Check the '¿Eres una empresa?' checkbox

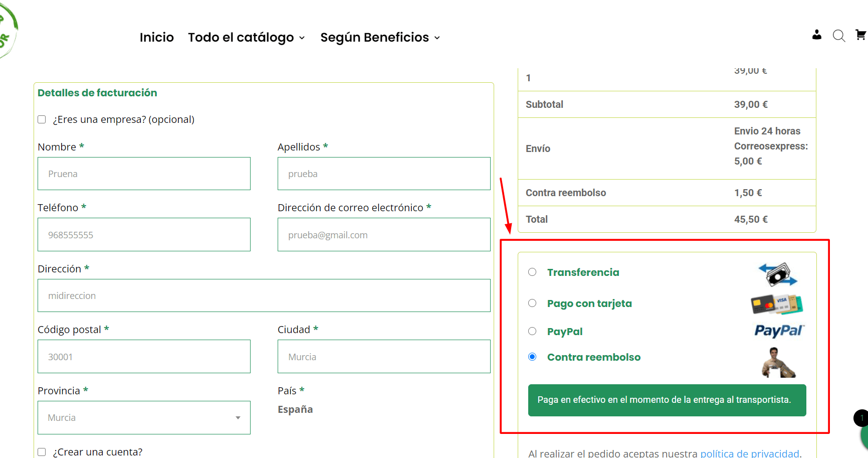(42, 119)
